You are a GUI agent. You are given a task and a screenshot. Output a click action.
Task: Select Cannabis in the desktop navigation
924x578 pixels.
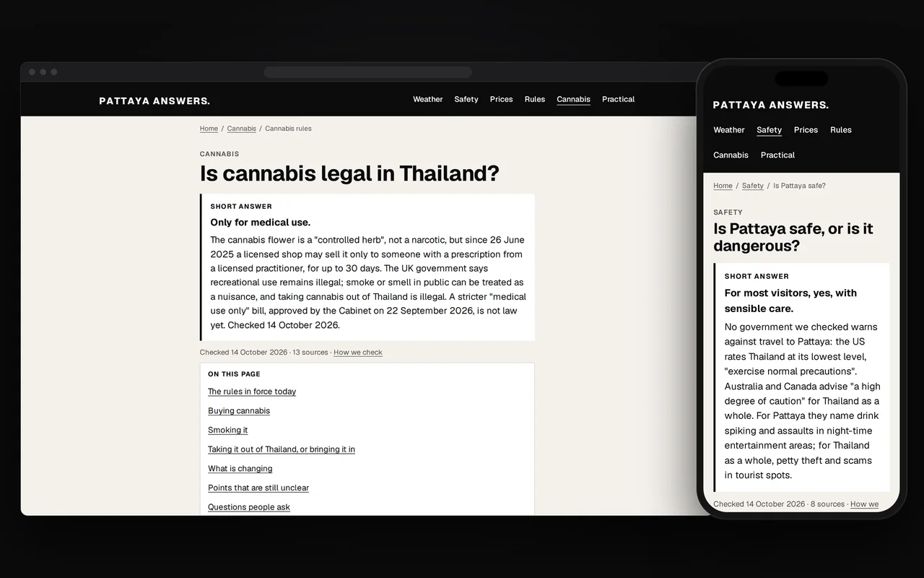click(x=574, y=100)
